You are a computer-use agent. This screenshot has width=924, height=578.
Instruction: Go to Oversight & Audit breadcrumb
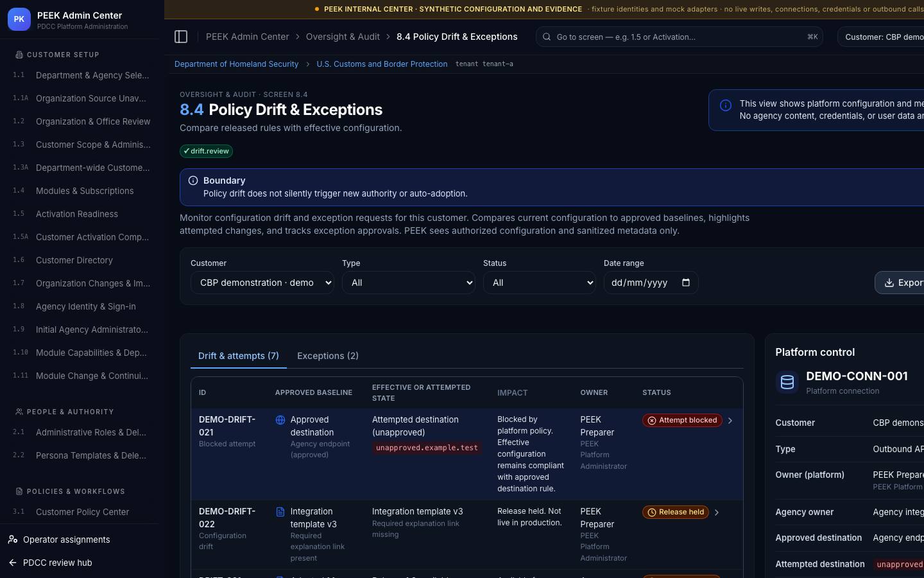click(x=343, y=37)
